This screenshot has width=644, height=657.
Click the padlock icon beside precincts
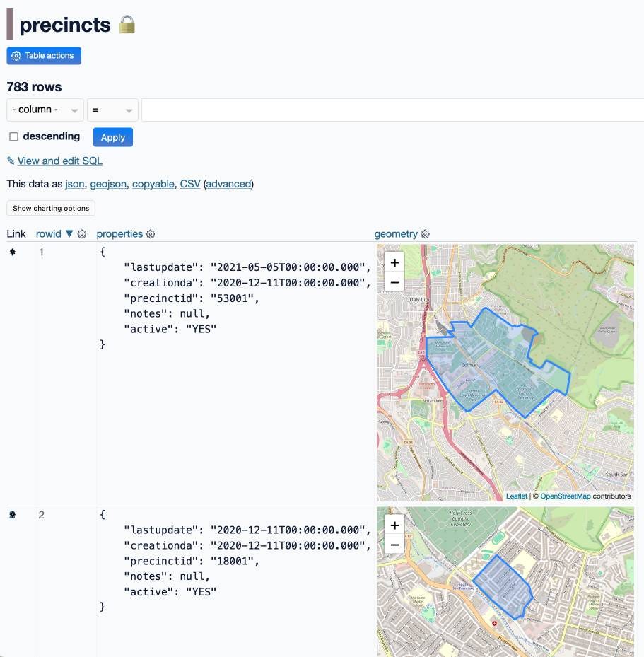pos(127,24)
